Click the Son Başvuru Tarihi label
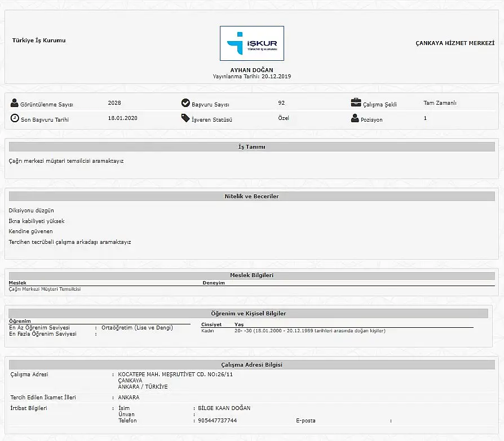This screenshot has width=504, height=441. pyautogui.click(x=45, y=119)
